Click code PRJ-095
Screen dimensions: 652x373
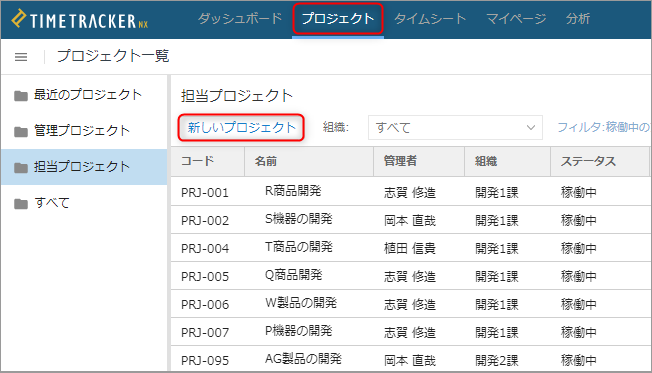click(205, 361)
